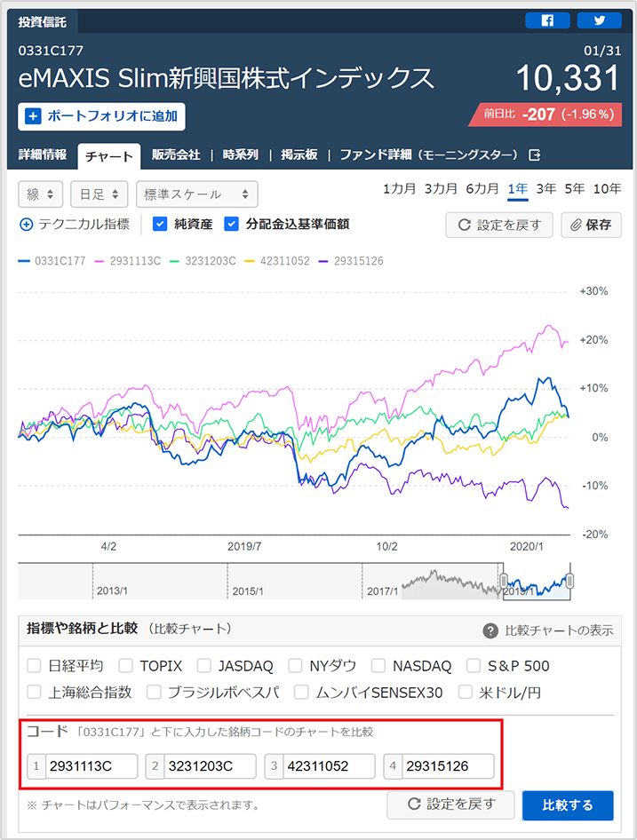Click external link icon beside ファンド詳細
This screenshot has width=637, height=840.
click(535, 155)
